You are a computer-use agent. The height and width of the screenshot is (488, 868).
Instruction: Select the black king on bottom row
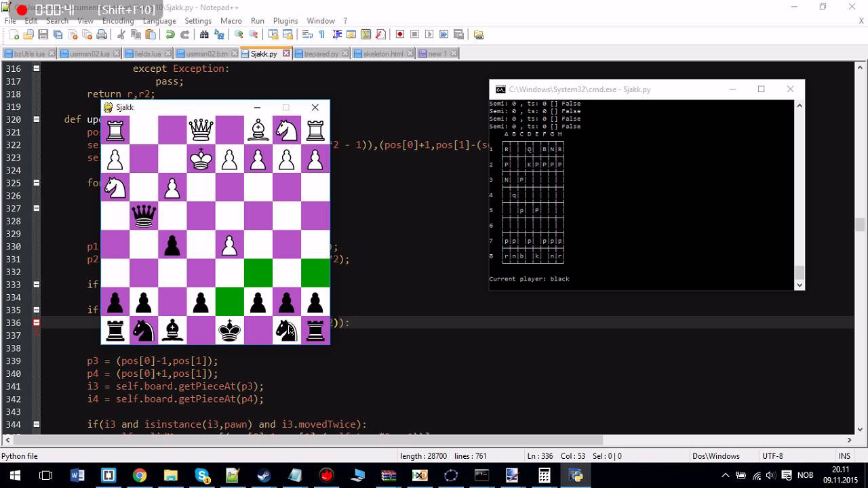tap(230, 331)
